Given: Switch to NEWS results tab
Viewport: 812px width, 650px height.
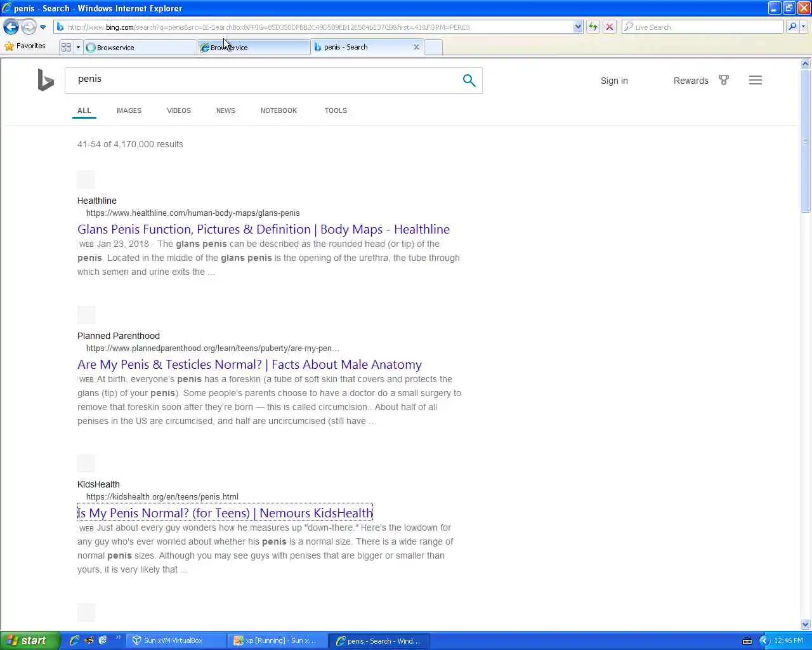Looking at the screenshot, I should (226, 110).
